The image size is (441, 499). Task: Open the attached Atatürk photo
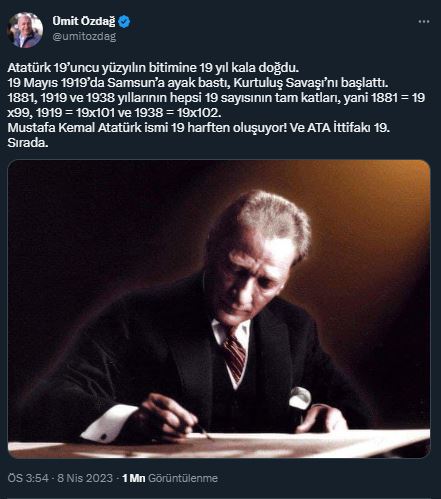(219, 309)
